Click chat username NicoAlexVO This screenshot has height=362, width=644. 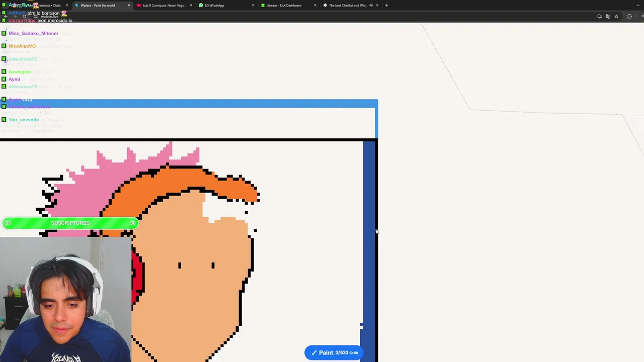pos(22,46)
